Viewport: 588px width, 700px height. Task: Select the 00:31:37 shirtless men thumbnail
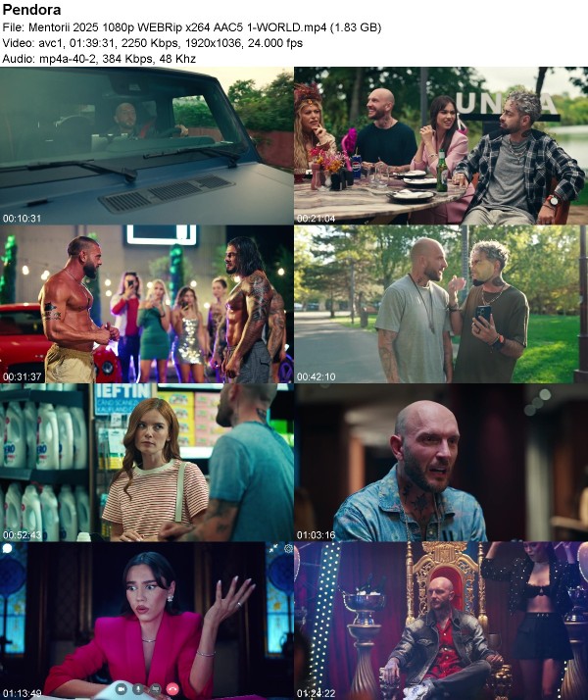(x=147, y=304)
